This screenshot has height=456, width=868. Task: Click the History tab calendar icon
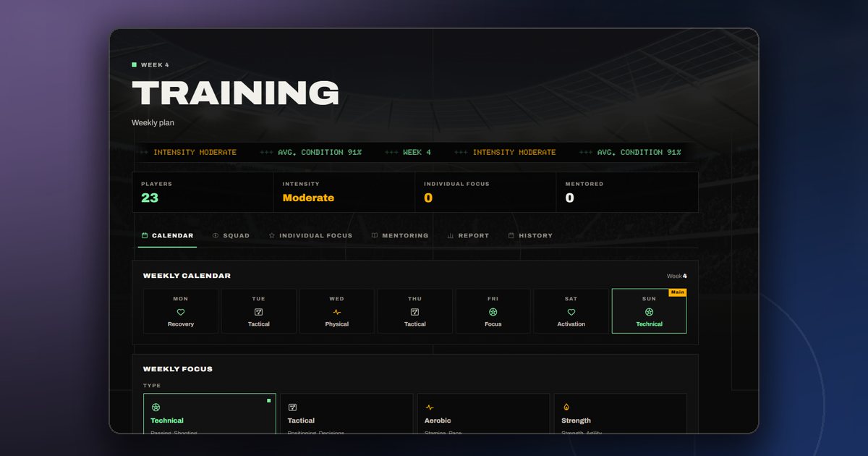(x=511, y=236)
